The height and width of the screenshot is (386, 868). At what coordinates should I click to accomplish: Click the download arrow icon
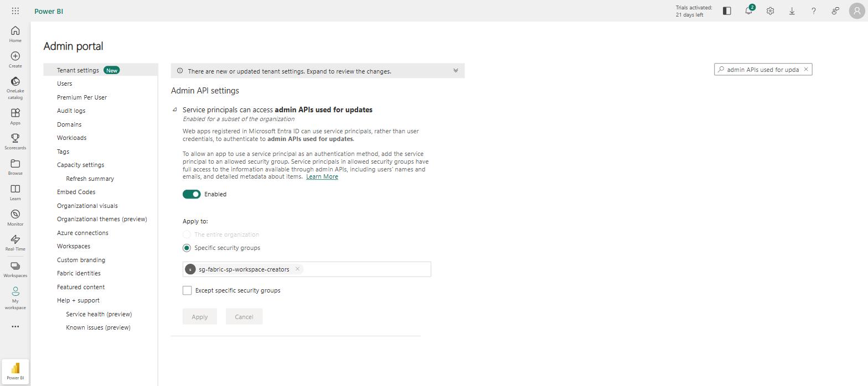pos(792,11)
